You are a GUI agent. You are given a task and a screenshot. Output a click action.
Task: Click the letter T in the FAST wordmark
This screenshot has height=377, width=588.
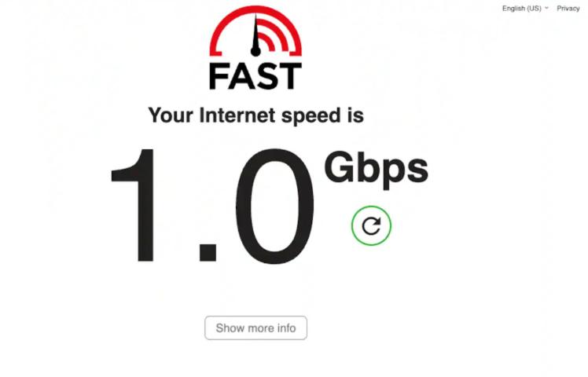(290, 76)
